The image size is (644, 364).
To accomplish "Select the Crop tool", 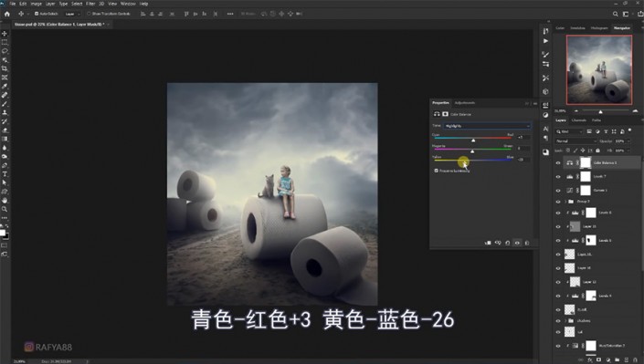I will [x=5, y=68].
